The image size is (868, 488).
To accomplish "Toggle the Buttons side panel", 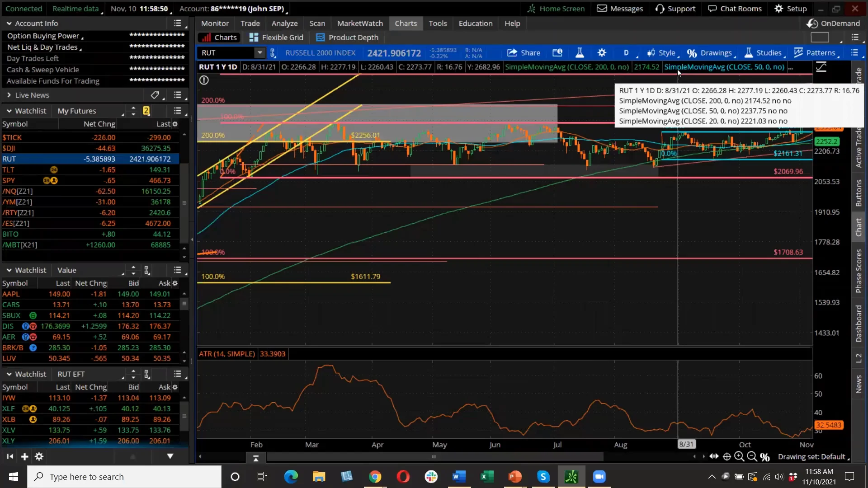I will (859, 193).
